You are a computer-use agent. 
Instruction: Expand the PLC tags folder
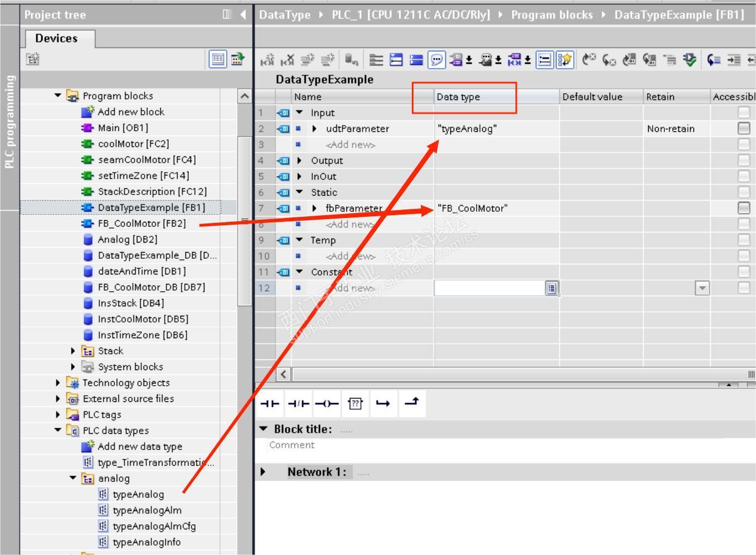coord(58,415)
